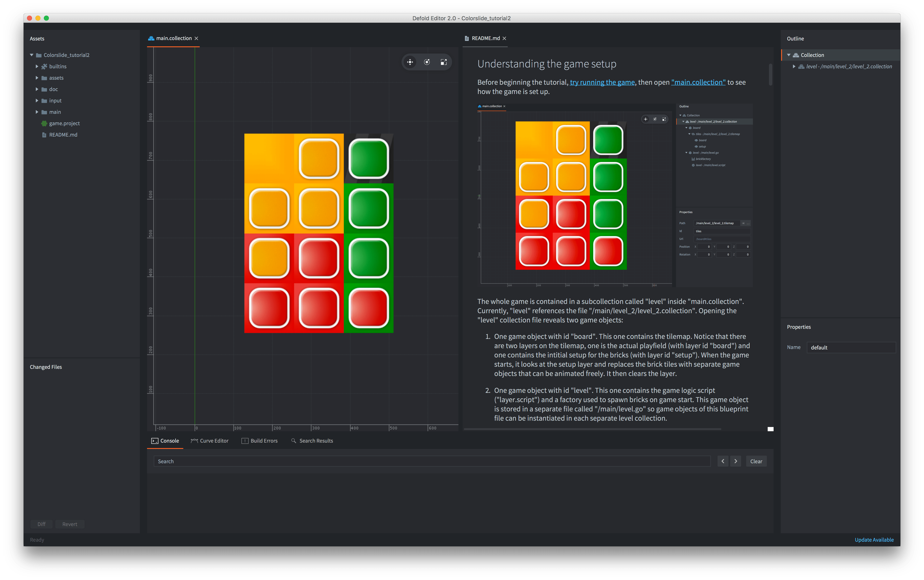
Task: Expand the main folder in Assets
Action: click(x=37, y=112)
